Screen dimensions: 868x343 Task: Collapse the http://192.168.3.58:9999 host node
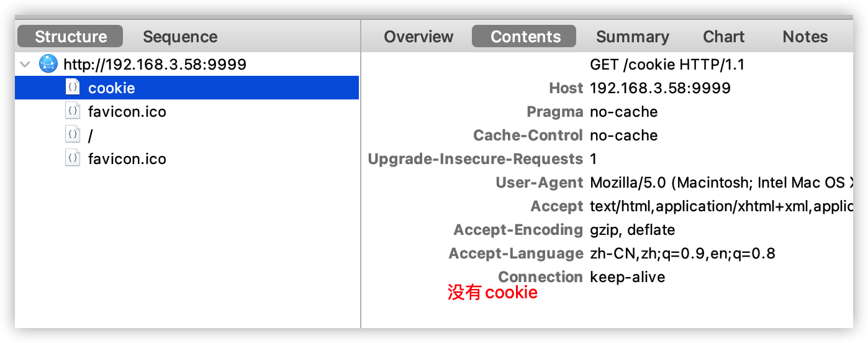click(25, 64)
